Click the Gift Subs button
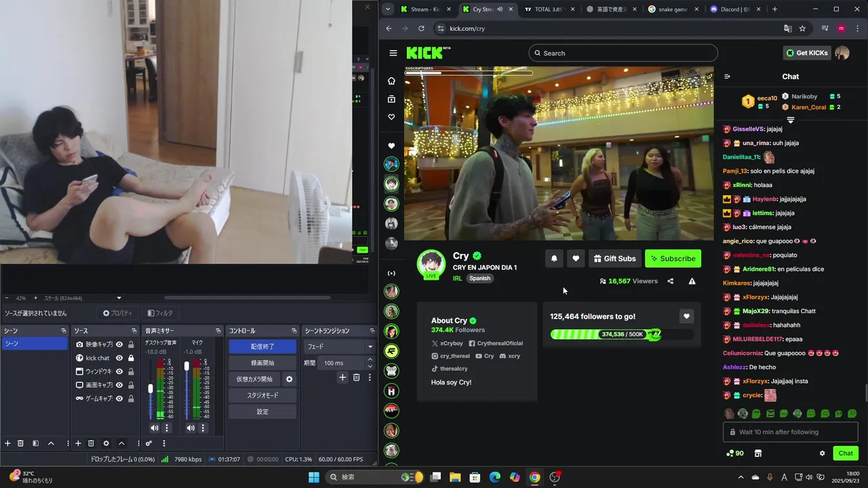 (x=614, y=258)
